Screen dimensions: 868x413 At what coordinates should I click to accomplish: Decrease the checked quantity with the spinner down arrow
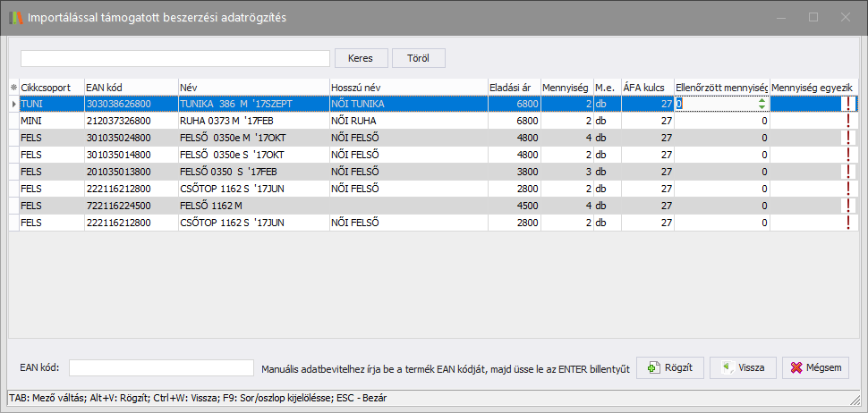tap(762, 107)
